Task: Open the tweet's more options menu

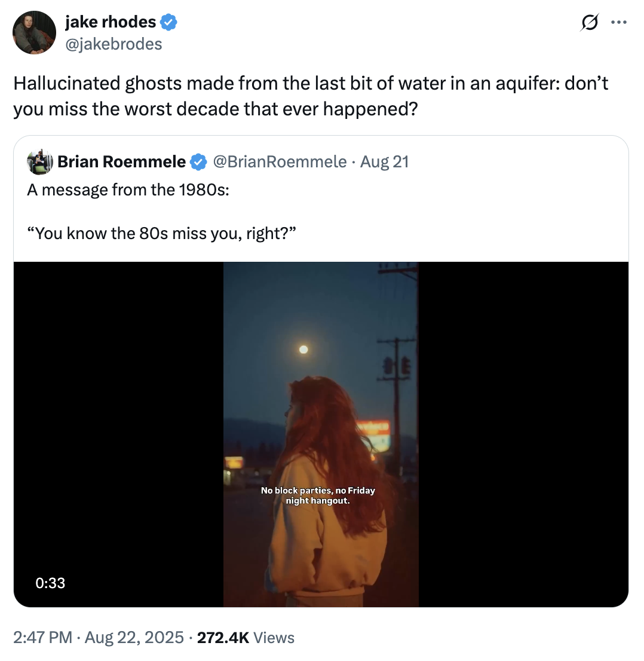Action: (x=619, y=22)
